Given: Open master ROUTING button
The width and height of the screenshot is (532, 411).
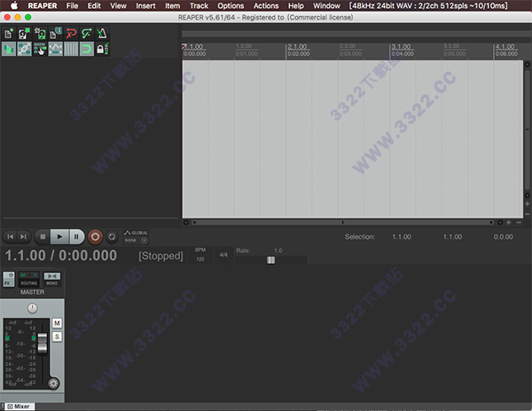Looking at the screenshot, I should (x=29, y=283).
